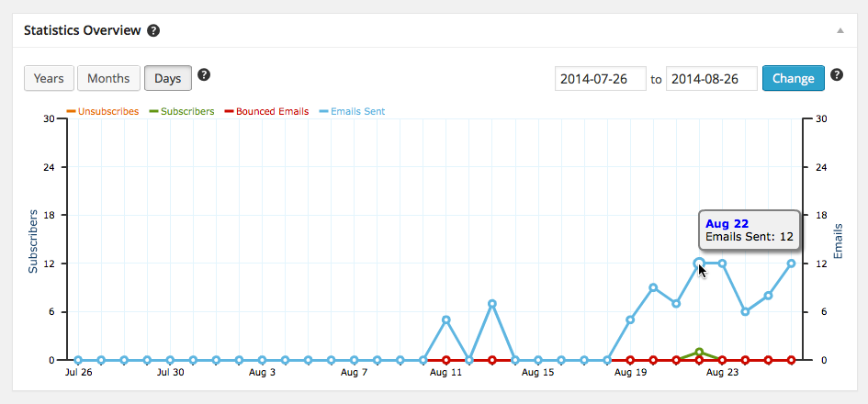This screenshot has height=404, width=868.
Task: Click the Emails axis label
Action: tap(838, 241)
